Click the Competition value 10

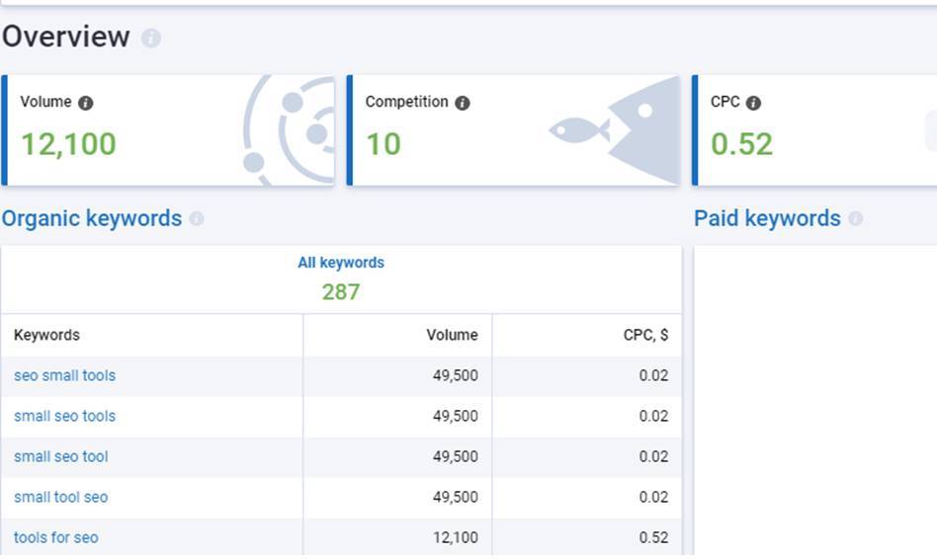(383, 144)
